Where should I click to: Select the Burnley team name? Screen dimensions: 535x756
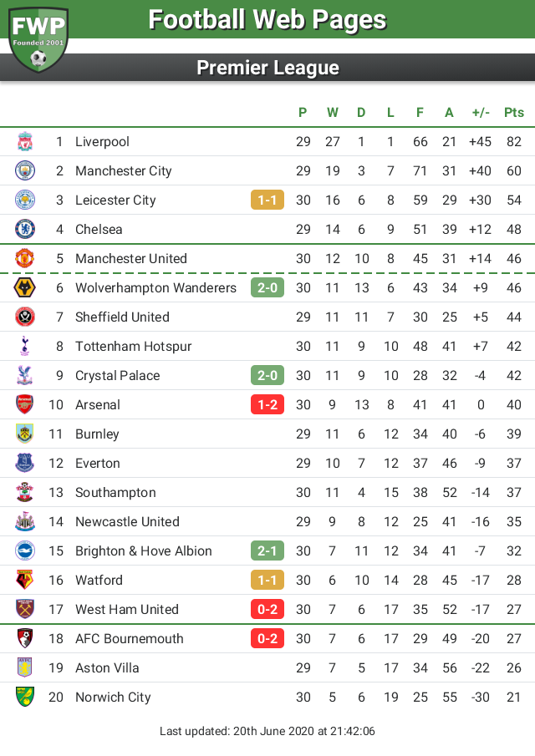pyautogui.click(x=97, y=434)
